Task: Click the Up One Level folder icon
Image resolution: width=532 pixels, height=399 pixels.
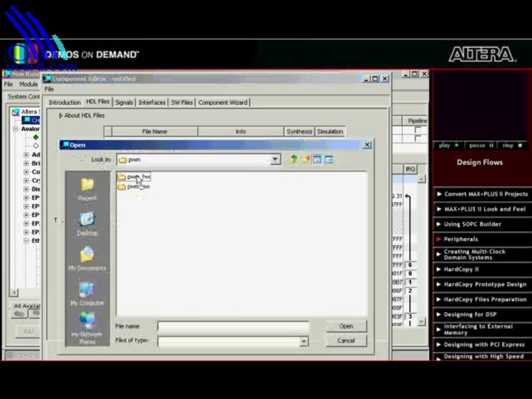Action: pyautogui.click(x=294, y=160)
